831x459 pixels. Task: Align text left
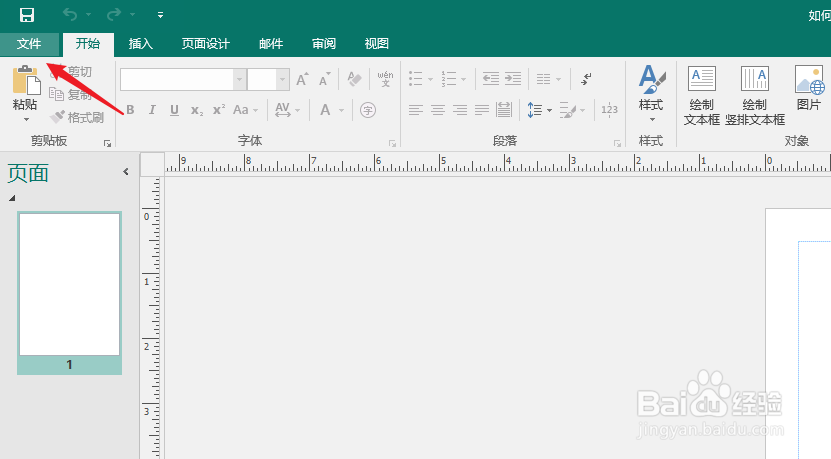416,110
